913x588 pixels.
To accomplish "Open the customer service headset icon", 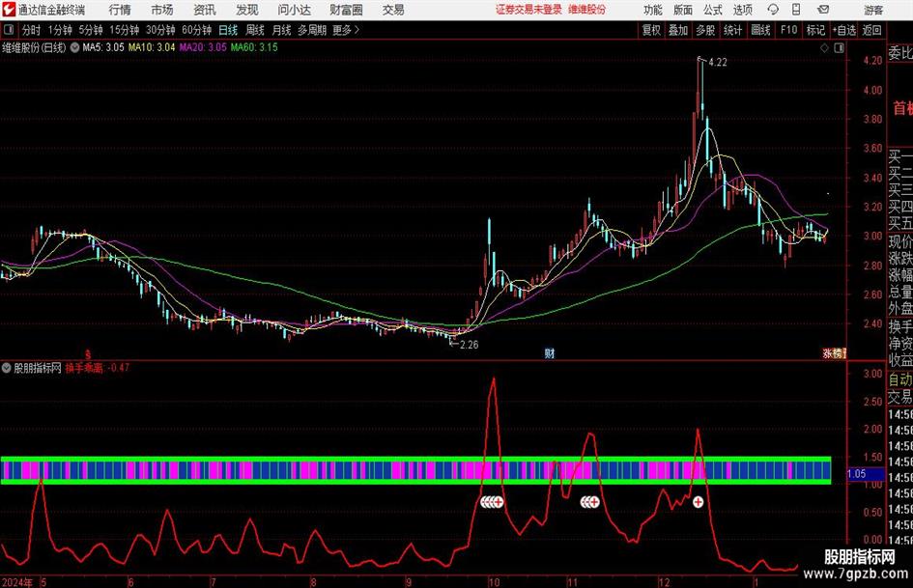I will [773, 10].
